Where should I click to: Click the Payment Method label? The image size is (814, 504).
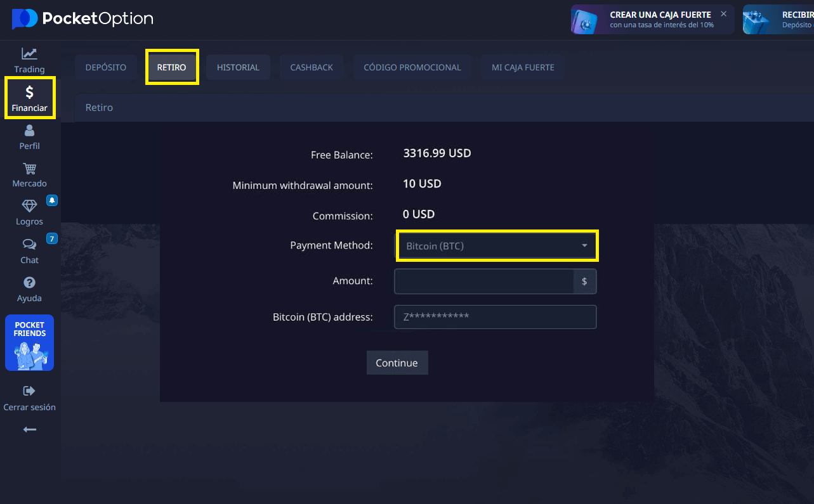click(331, 245)
